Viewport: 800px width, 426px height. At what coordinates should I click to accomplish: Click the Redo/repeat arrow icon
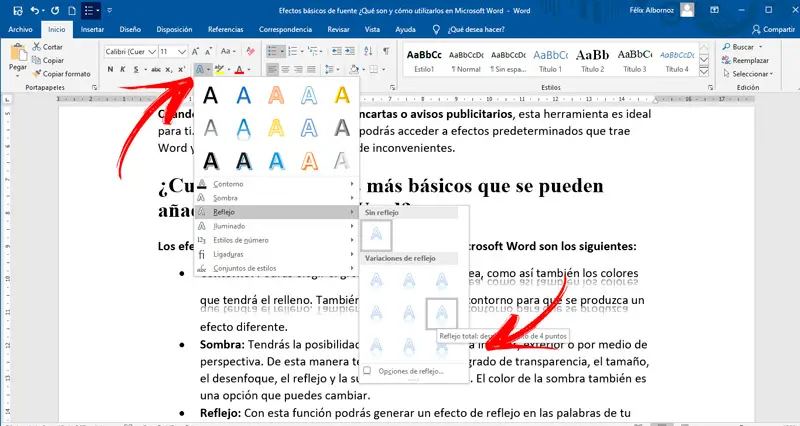55,10
